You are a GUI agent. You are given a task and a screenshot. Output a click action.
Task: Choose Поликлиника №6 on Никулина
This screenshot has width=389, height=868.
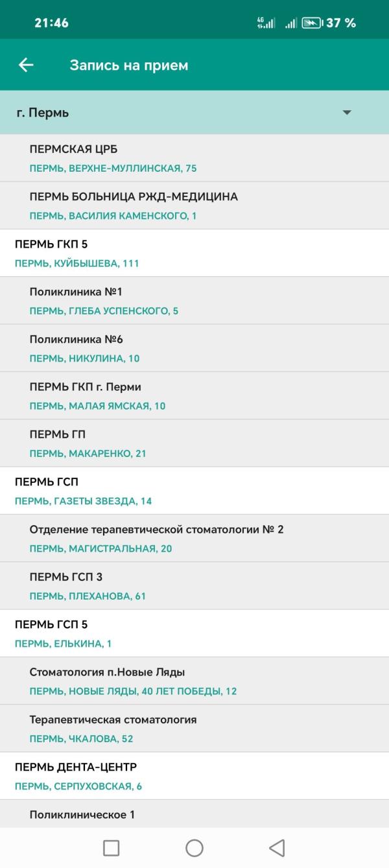coord(194,348)
